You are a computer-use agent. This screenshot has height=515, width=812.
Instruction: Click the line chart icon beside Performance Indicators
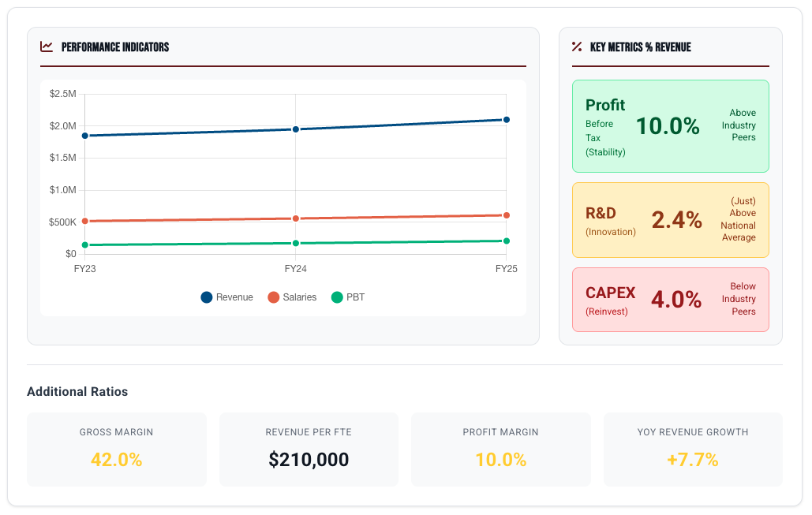click(45, 47)
